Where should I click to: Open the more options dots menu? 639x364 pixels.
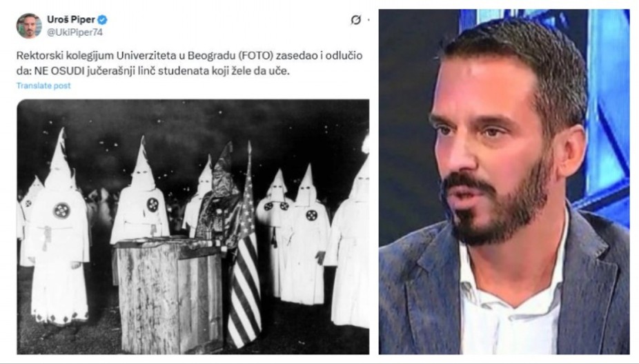coord(368,19)
